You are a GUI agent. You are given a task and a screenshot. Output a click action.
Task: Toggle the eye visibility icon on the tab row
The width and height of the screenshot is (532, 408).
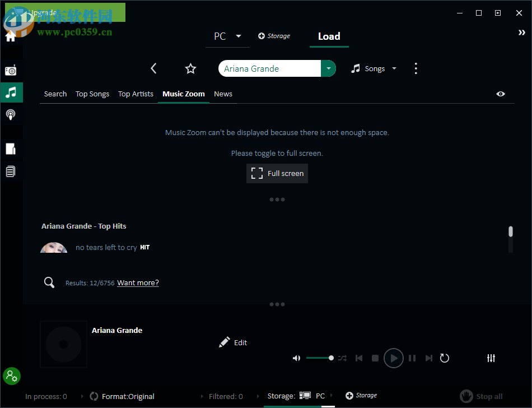coord(501,94)
